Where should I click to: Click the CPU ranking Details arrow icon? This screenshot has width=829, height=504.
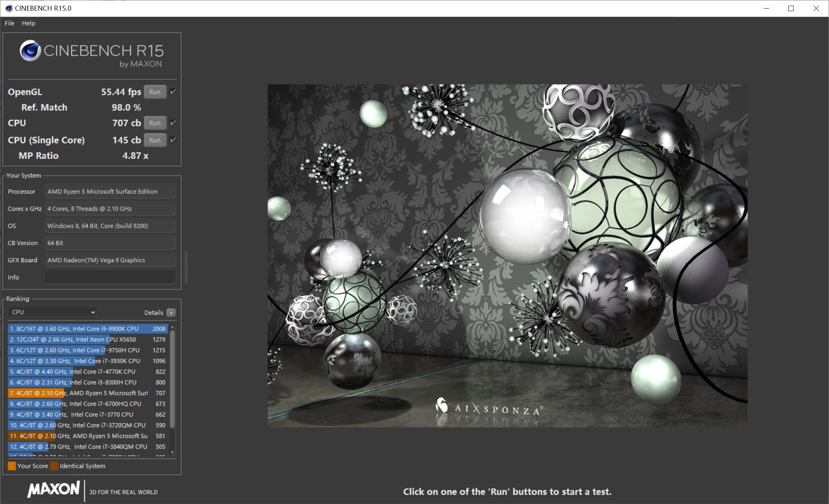(x=172, y=312)
